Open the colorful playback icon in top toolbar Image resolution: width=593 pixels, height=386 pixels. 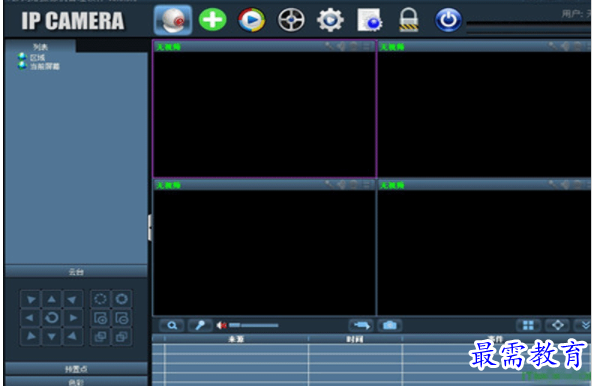pos(251,20)
